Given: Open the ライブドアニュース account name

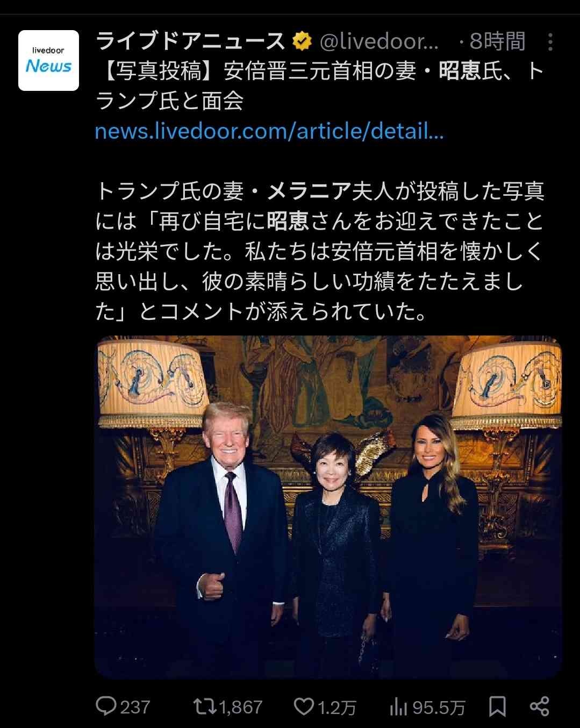Looking at the screenshot, I should pyautogui.click(x=191, y=41).
